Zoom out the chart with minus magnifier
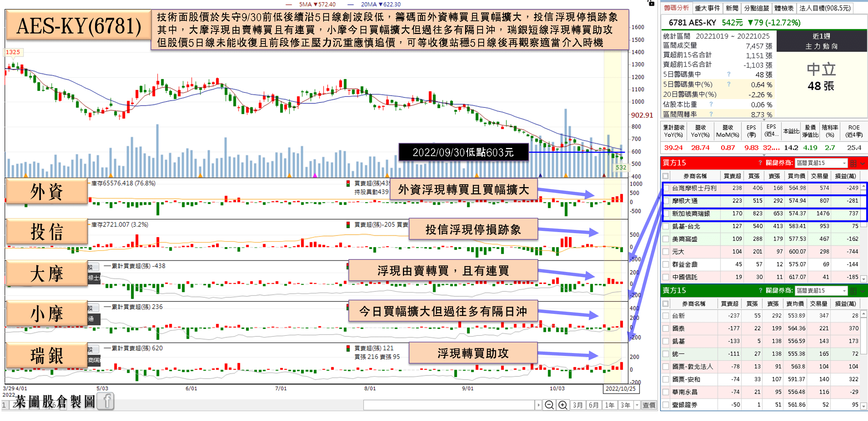The image size is (868, 421). [549, 405]
